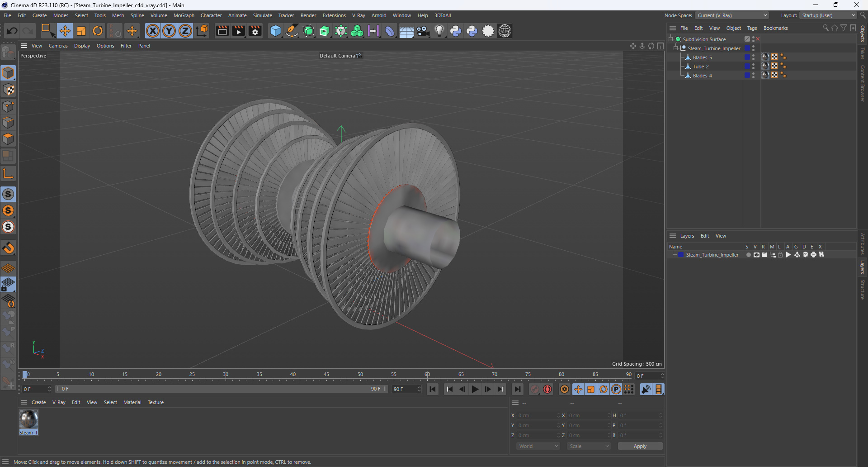Click Record Active Objects button
This screenshot has width=868, height=467.
[535, 389]
